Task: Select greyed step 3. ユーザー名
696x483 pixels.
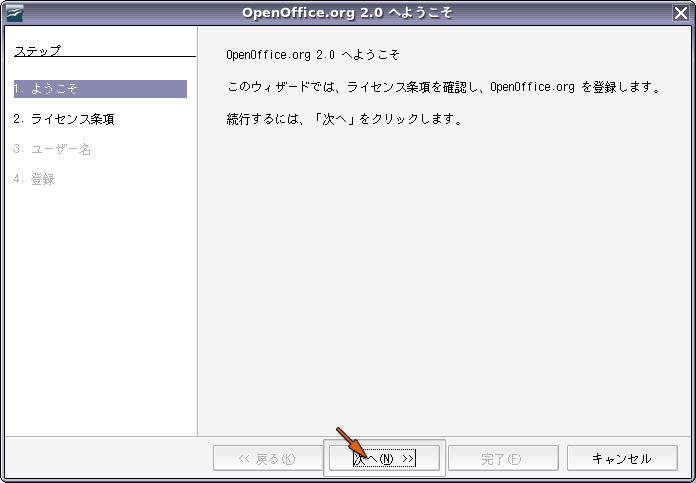Action: [x=52, y=149]
